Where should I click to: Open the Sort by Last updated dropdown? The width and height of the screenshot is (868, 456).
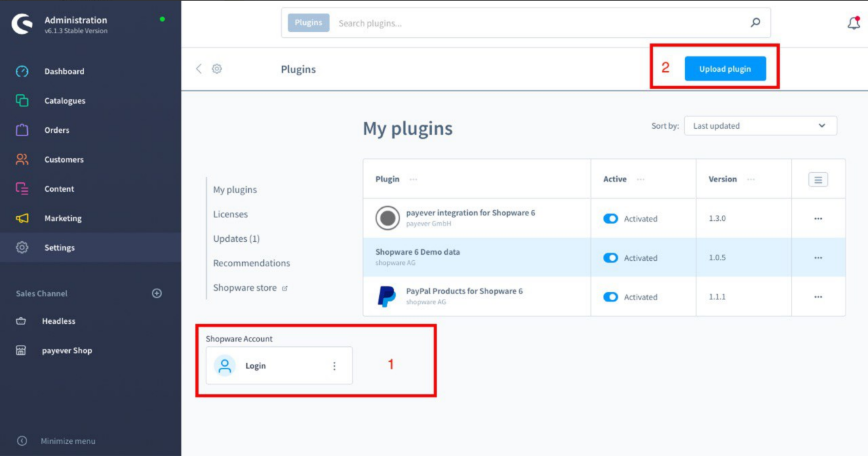760,126
